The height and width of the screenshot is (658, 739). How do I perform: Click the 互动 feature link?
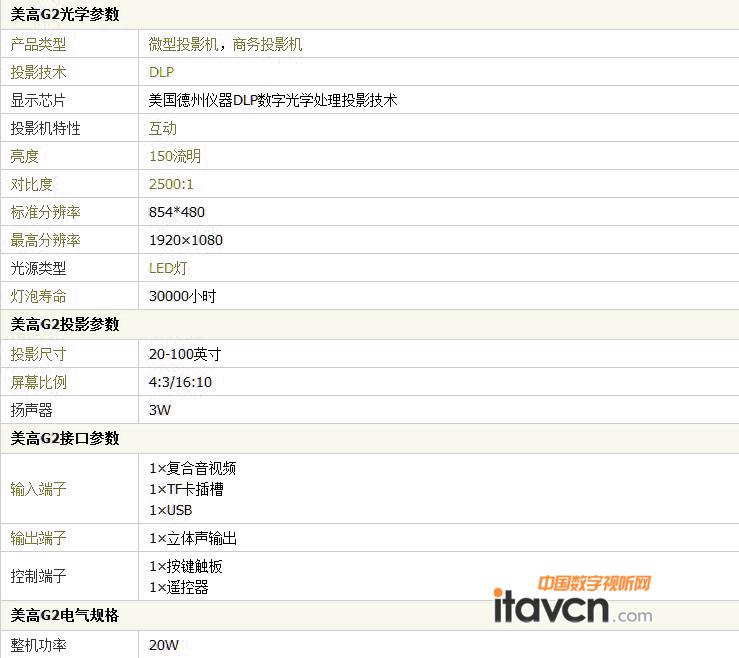pyautogui.click(x=163, y=128)
